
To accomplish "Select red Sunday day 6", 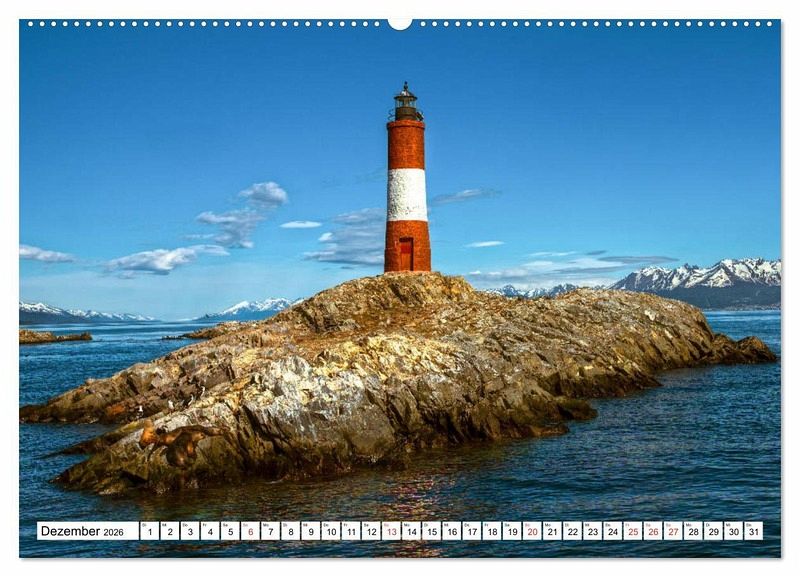I will (250, 531).
